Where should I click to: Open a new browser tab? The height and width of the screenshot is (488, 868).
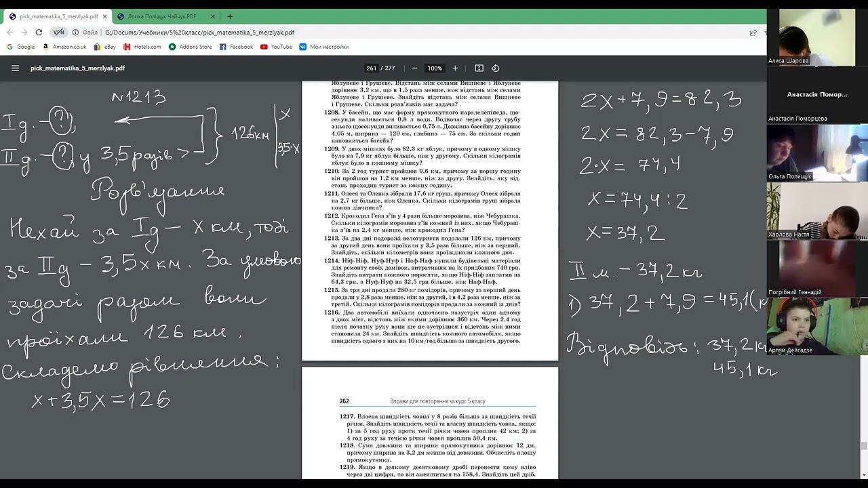tap(230, 16)
